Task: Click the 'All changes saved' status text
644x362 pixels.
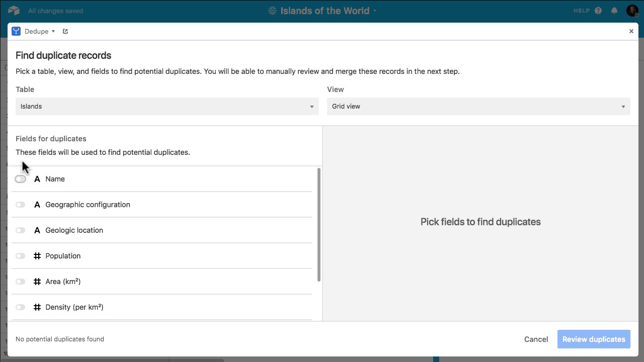Action: [55, 11]
